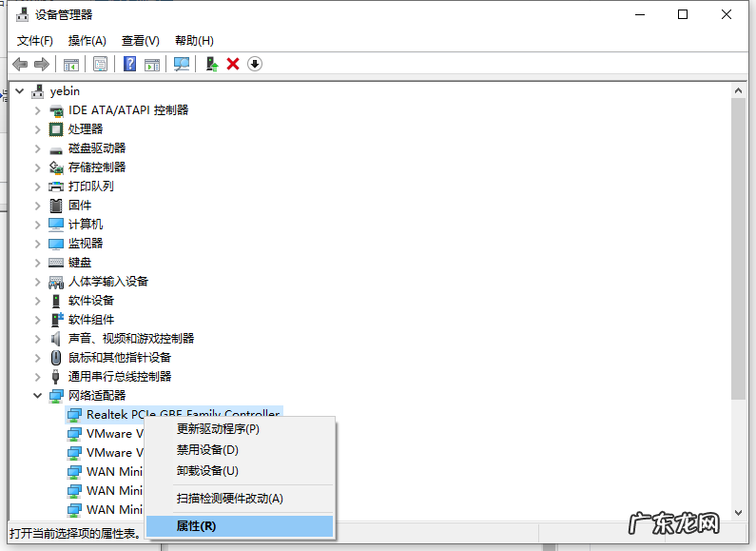Choose 属性(R) from the context menu
The height and width of the screenshot is (551, 756).
pyautogui.click(x=197, y=525)
